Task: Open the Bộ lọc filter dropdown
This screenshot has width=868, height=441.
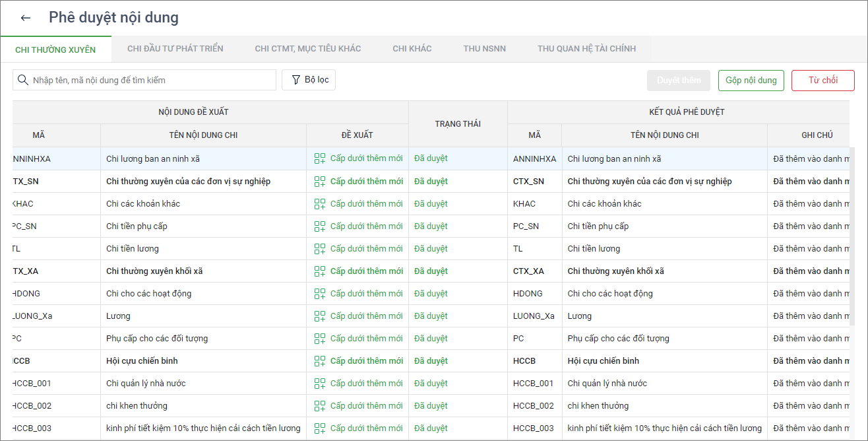Action: (x=309, y=80)
